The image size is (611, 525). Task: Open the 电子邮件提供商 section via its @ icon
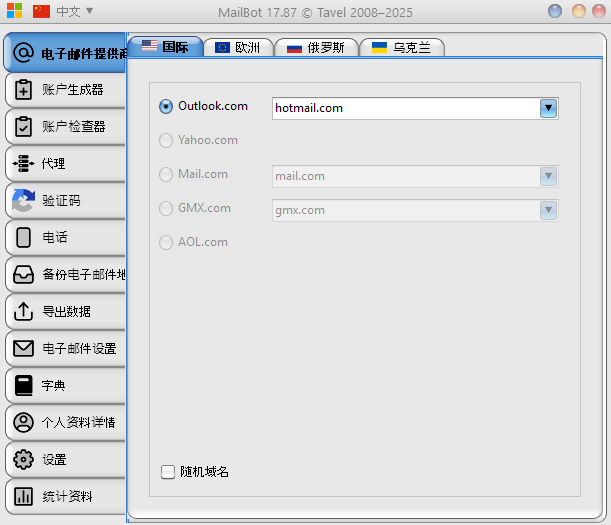point(23,53)
